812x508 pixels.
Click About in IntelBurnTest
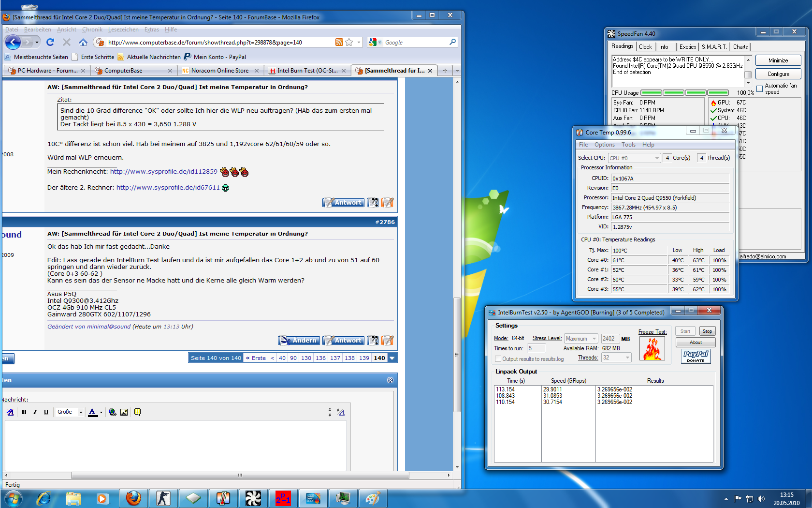[696, 343]
